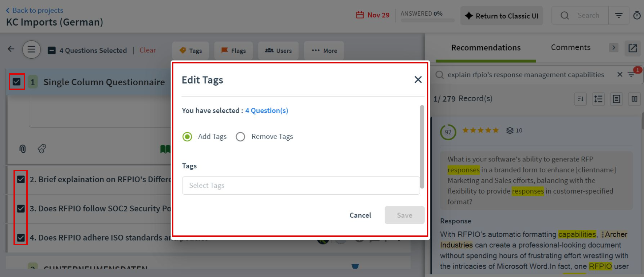Switch to the Recommendations tab
644x277 pixels.
coord(486,48)
